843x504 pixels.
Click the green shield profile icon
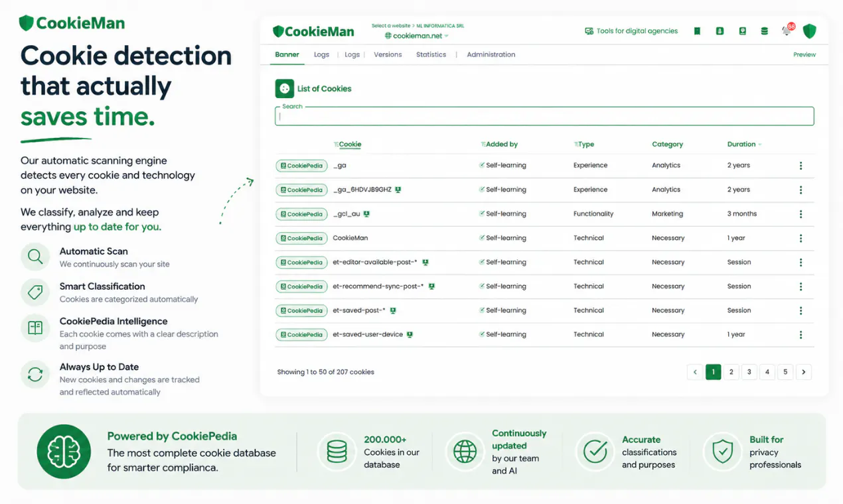pos(809,31)
